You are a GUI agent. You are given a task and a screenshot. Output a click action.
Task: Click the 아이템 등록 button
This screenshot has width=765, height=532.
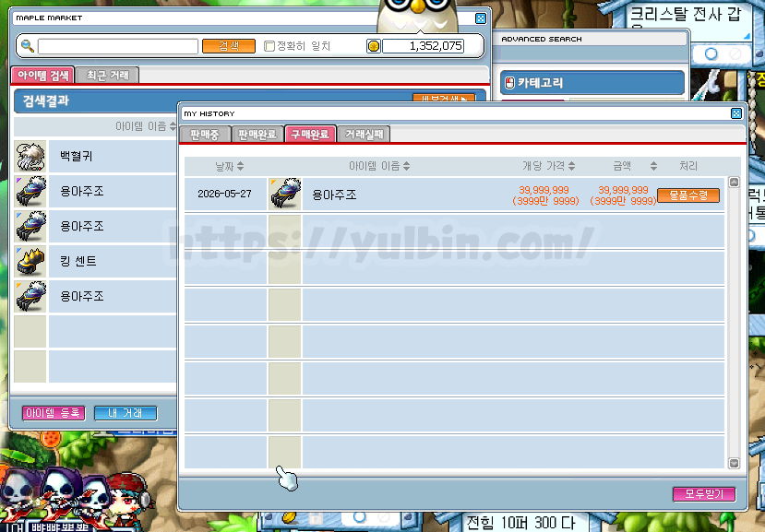click(x=54, y=413)
